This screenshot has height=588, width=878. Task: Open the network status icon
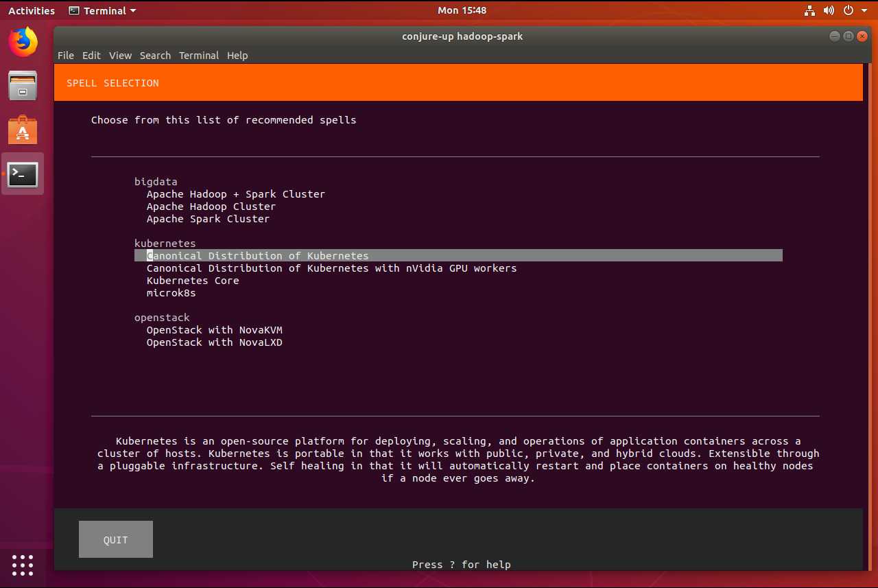click(809, 11)
